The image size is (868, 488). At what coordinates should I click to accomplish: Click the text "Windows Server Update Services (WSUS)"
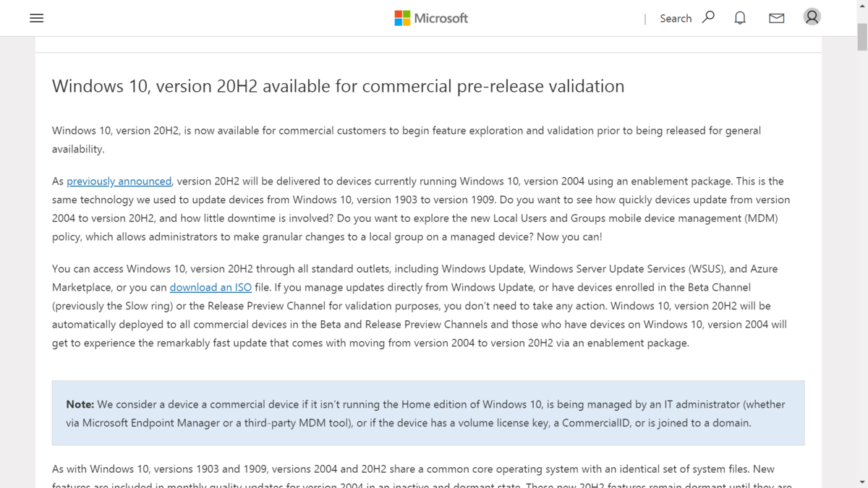[627, 268]
